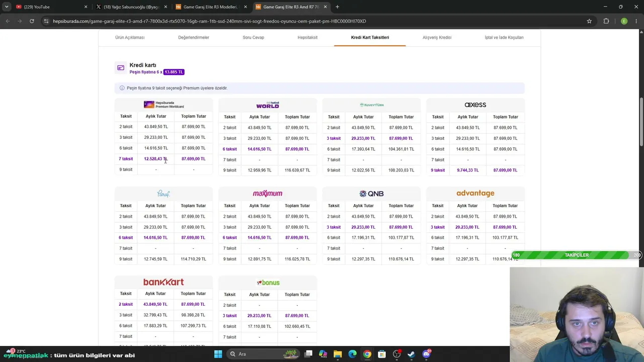Open OBS Studio from the taskbar
The height and width of the screenshot is (362, 644).
[x=396, y=354]
